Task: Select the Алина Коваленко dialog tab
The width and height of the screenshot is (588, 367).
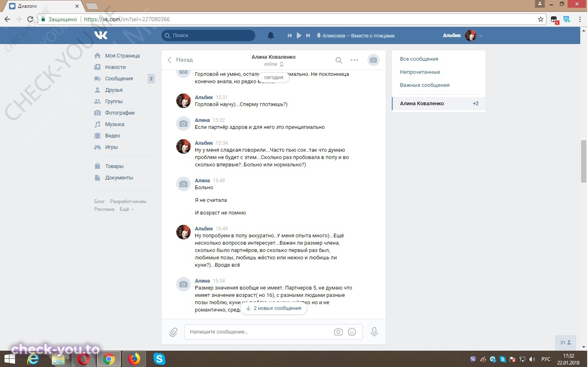Action: [x=439, y=104]
